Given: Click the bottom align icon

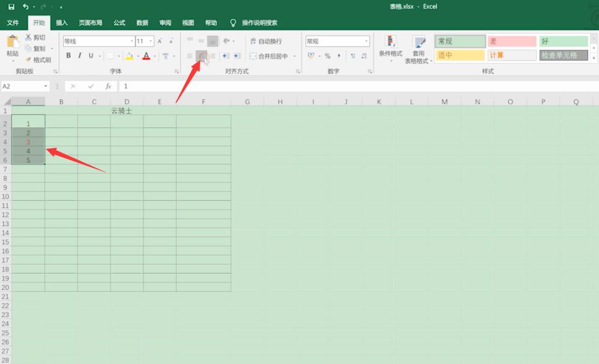Looking at the screenshot, I should coord(213,41).
